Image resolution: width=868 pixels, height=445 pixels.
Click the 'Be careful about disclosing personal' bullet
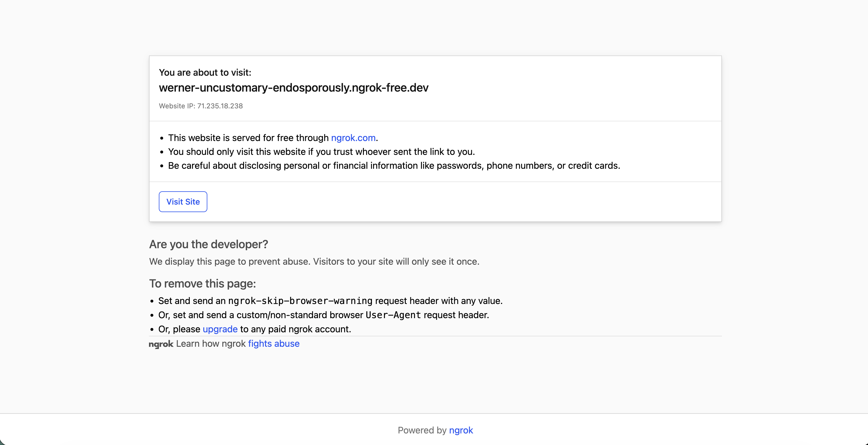394,166
